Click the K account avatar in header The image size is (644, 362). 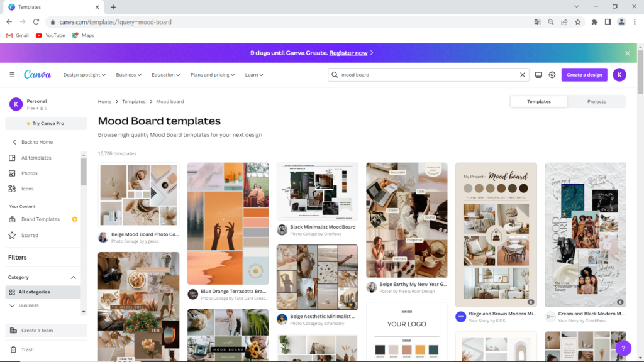coord(619,75)
